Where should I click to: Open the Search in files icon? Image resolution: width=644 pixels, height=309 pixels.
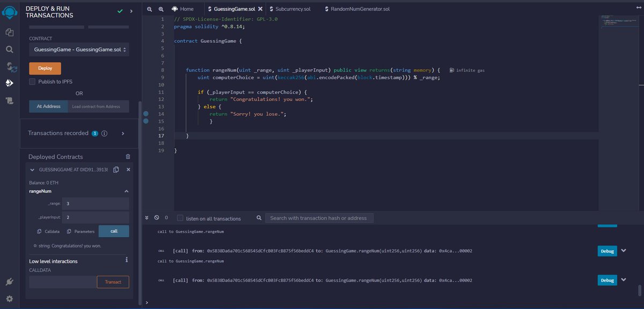[9, 49]
